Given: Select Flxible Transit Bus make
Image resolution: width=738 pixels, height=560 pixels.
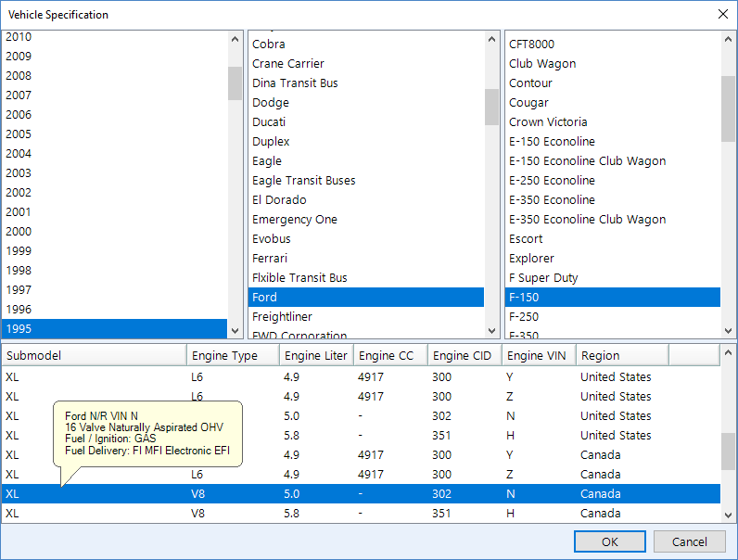Looking at the screenshot, I should point(366,277).
